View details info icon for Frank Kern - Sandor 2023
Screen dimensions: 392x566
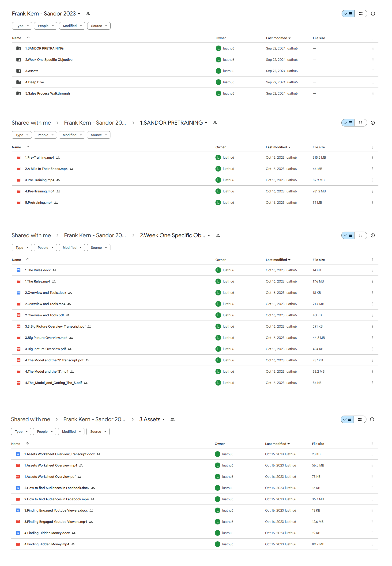tap(373, 14)
